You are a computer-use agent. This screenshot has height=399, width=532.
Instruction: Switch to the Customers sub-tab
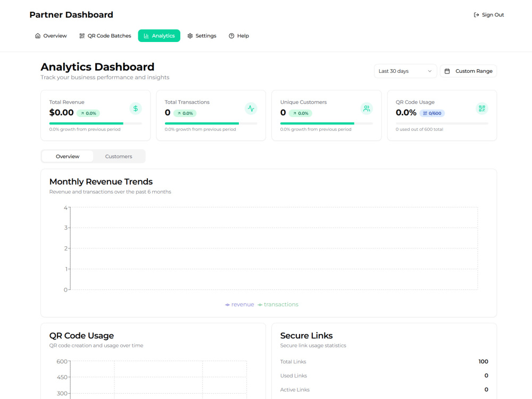pos(119,156)
